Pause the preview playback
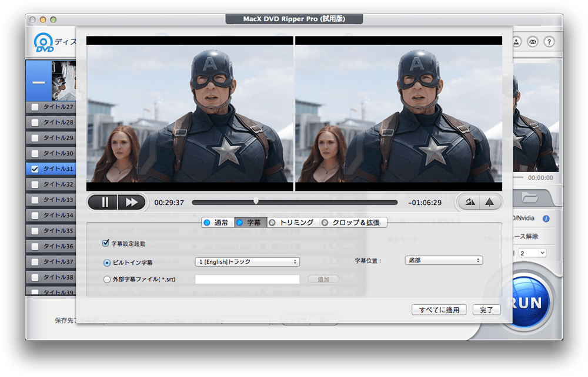Image resolution: width=588 pixels, height=377 pixels. pos(104,203)
